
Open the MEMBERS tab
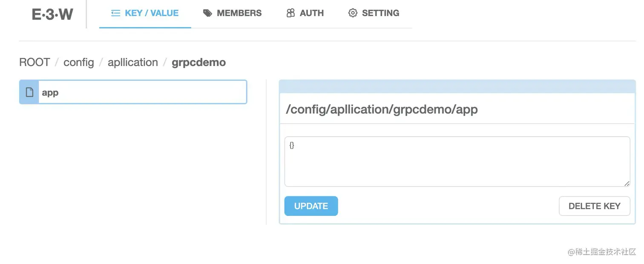pyautogui.click(x=239, y=13)
